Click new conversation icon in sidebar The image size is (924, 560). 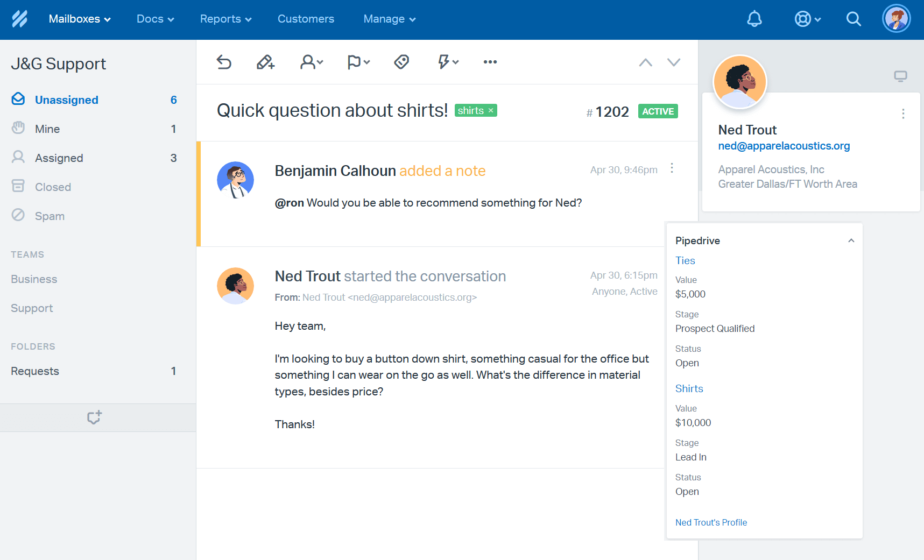point(94,417)
